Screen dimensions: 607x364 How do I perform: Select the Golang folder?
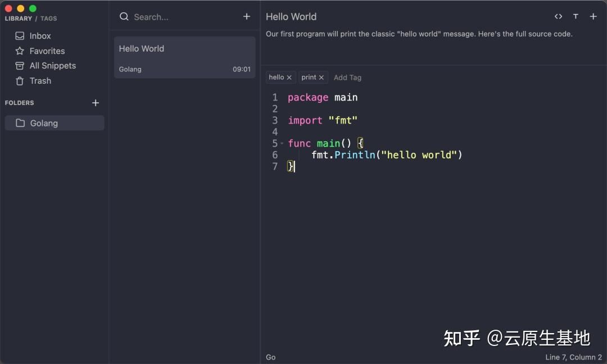coord(44,123)
